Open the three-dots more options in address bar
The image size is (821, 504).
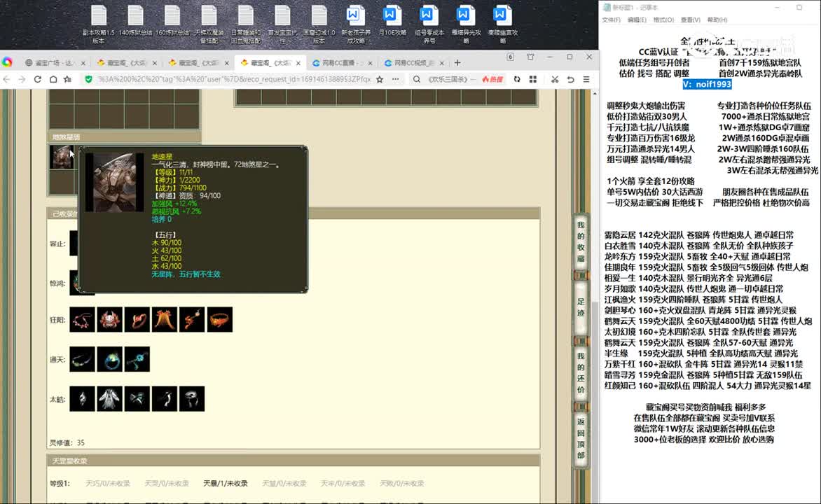395,80
